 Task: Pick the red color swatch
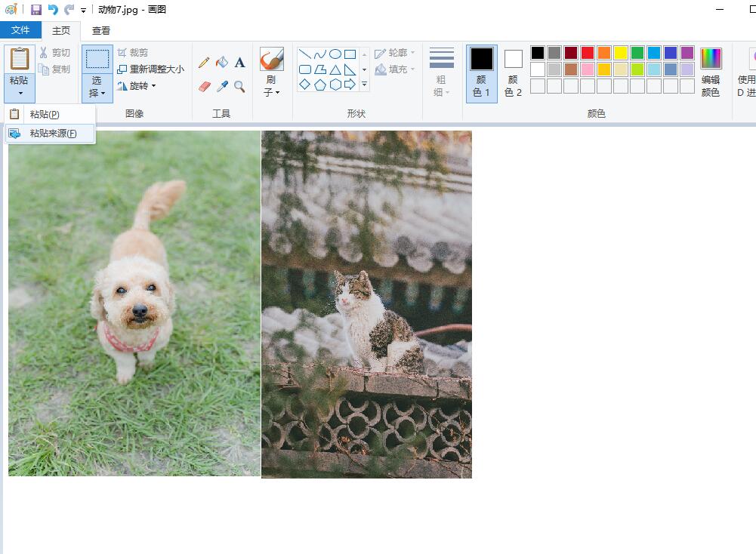pos(587,53)
